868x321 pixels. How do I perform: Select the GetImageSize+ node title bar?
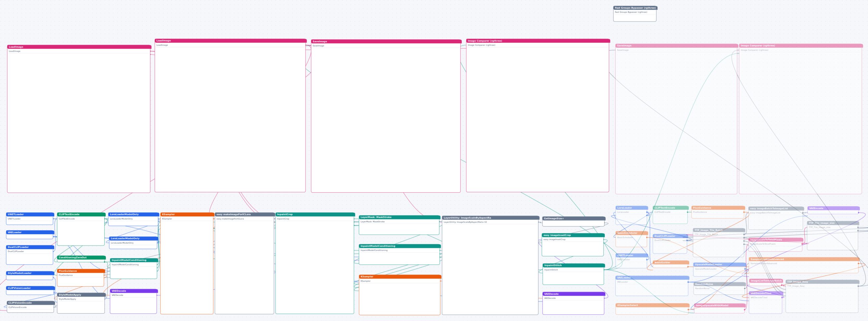pyautogui.click(x=574, y=219)
